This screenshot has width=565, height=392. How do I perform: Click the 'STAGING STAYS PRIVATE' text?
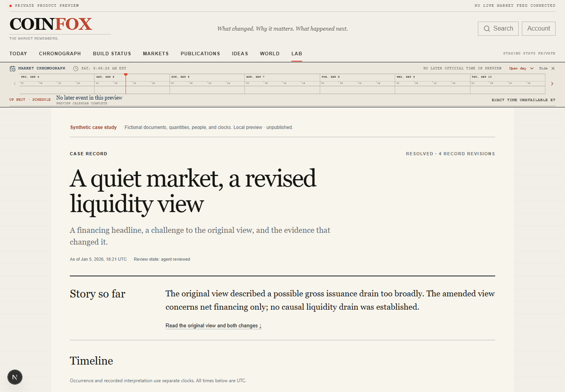pos(529,54)
